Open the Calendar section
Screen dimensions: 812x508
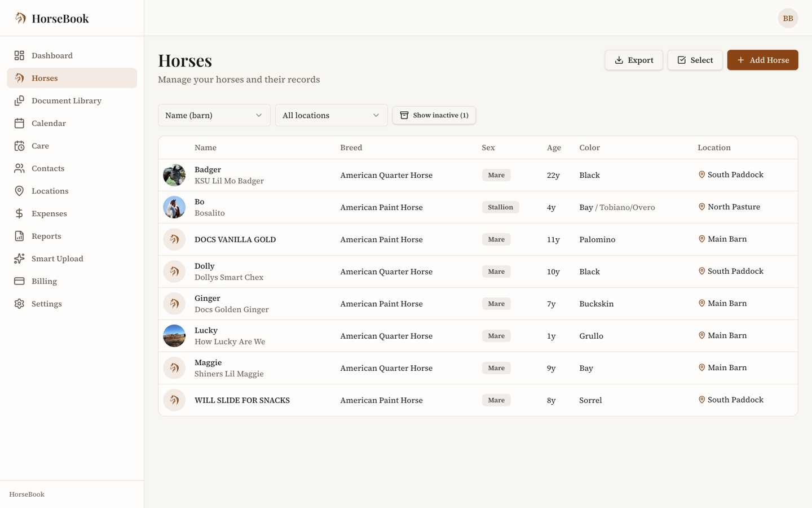pyautogui.click(x=72, y=123)
